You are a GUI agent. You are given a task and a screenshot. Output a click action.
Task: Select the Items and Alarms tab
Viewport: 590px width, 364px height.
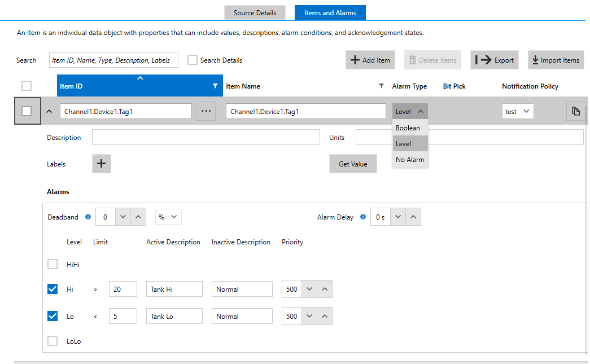330,13
